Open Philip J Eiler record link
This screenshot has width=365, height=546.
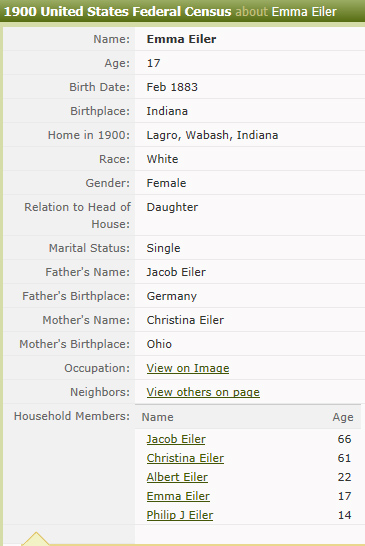coord(180,515)
